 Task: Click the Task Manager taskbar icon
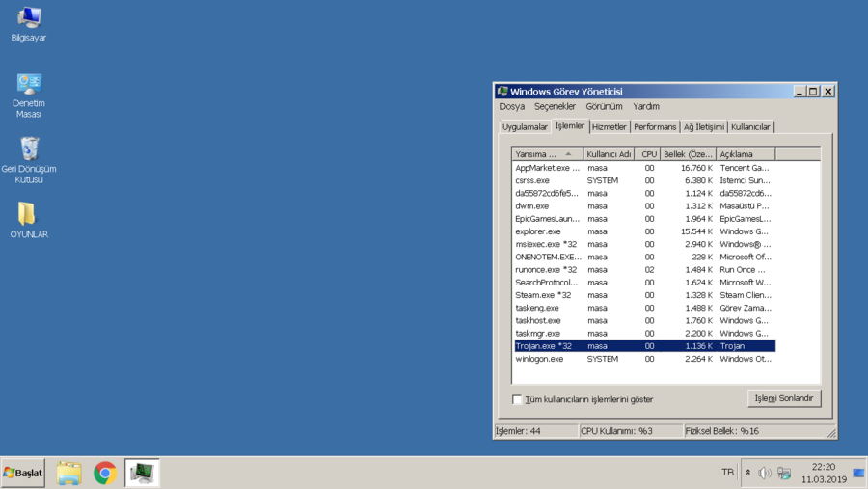[x=142, y=473]
